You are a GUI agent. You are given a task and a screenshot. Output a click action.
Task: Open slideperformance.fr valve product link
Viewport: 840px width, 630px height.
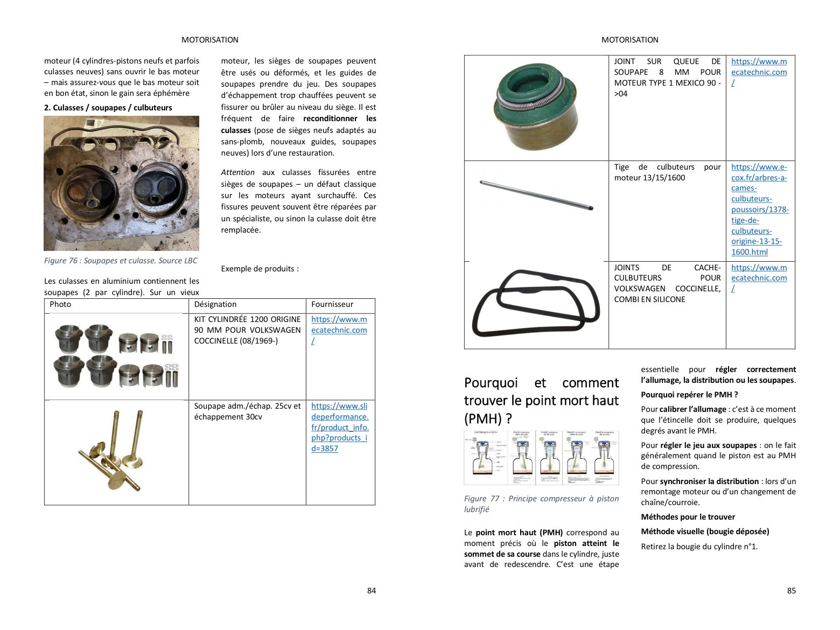(340, 428)
